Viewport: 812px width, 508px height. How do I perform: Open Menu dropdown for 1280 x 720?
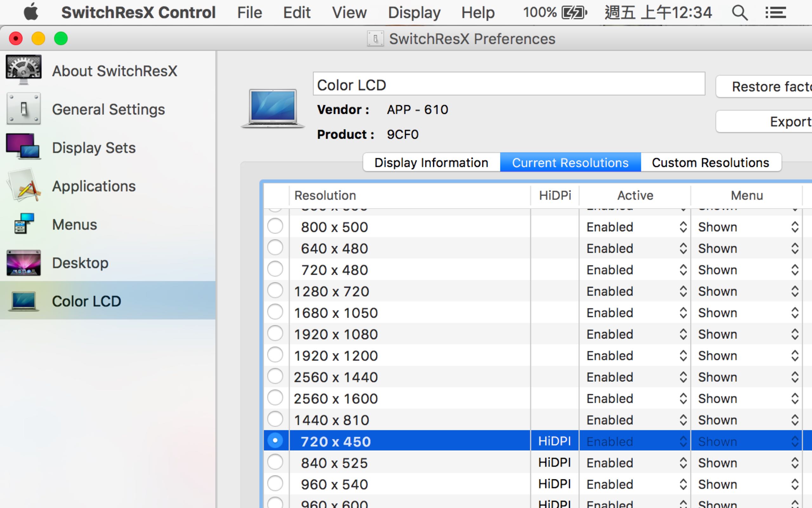point(747,292)
